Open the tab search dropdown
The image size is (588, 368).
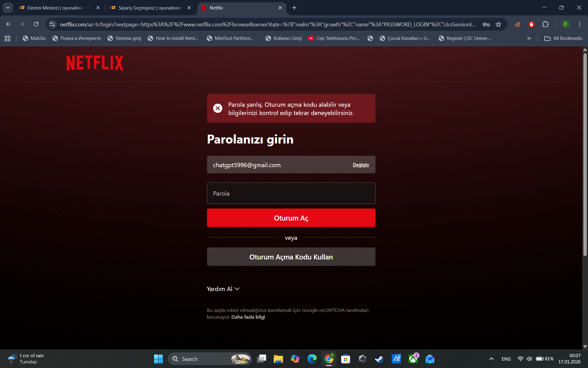point(8,8)
